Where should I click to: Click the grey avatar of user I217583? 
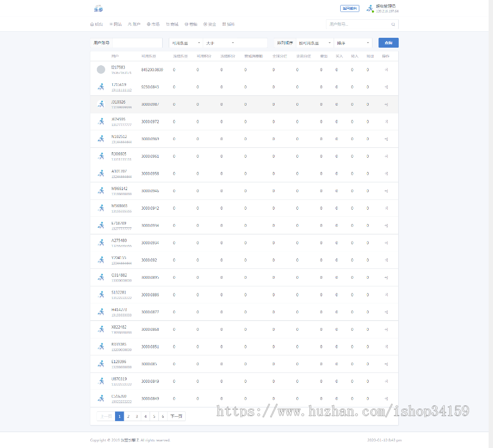coord(101,70)
